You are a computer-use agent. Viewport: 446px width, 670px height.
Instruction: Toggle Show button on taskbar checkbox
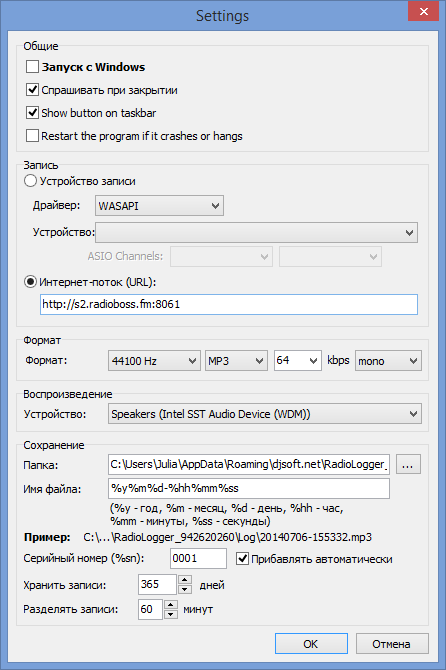click(x=32, y=113)
